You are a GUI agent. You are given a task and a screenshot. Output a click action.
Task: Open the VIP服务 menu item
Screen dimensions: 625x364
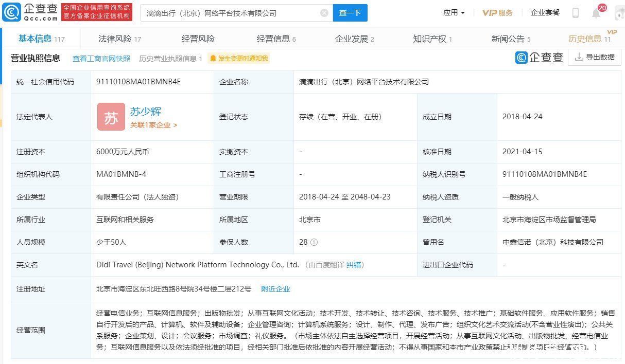click(497, 12)
